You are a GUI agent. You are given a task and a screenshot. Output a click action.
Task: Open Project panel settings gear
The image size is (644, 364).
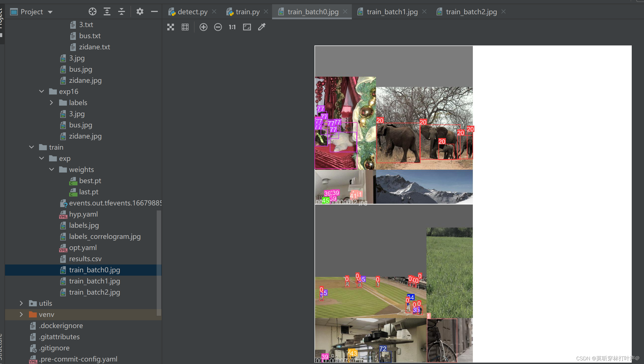[140, 12]
